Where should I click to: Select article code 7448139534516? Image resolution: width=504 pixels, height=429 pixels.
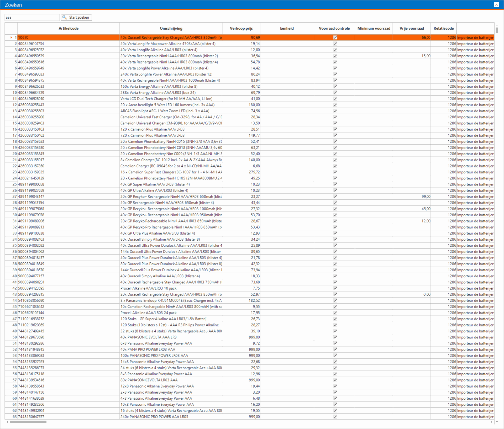[31, 380]
